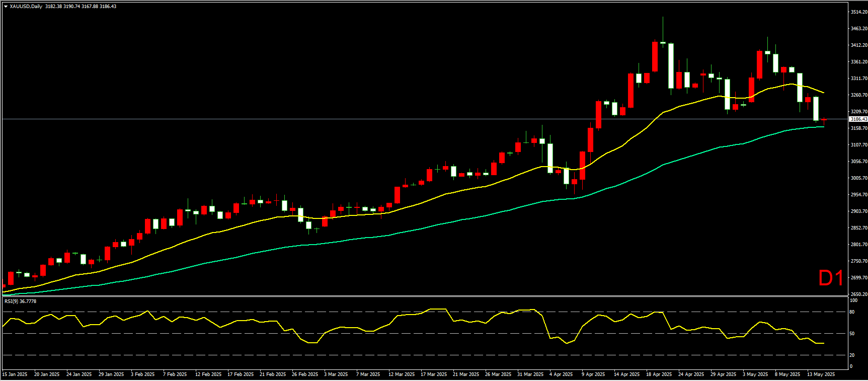Click time axis date 26 Mar 2025
The height and width of the screenshot is (381, 868).
click(x=498, y=374)
